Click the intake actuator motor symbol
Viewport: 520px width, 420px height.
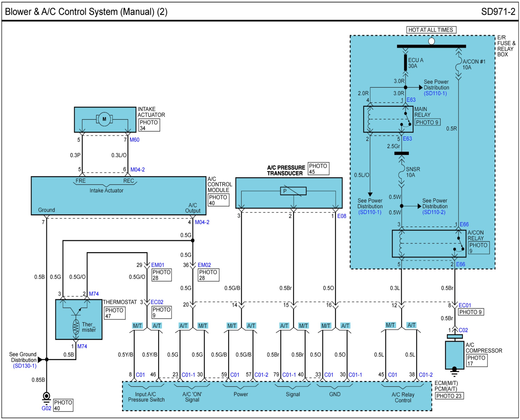(x=104, y=119)
